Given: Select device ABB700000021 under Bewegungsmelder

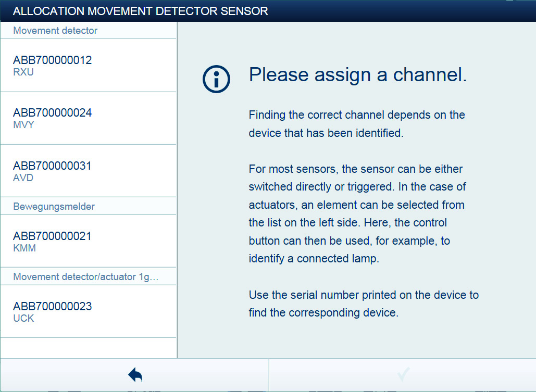Looking at the screenshot, I should coord(88,241).
